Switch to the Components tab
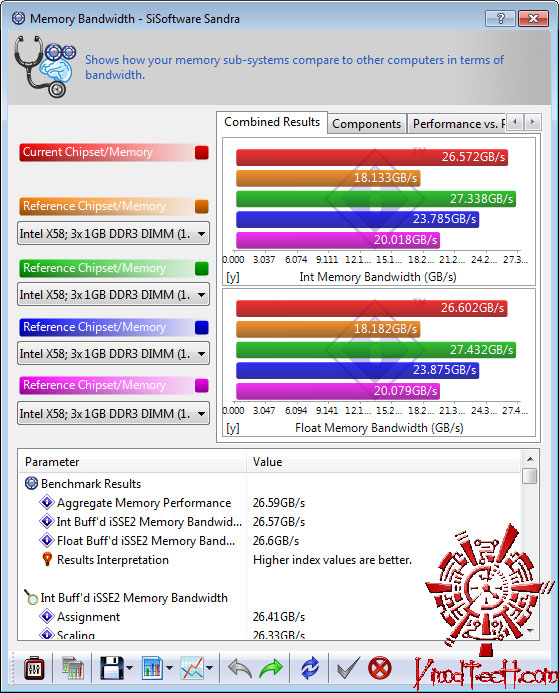This screenshot has height=693, width=559. pos(366,124)
